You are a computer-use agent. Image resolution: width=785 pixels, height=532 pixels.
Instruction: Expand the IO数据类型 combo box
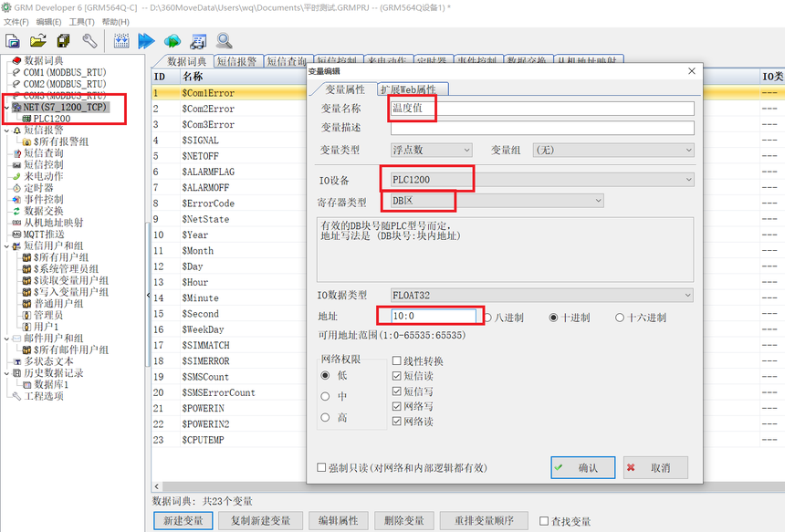pos(541,296)
